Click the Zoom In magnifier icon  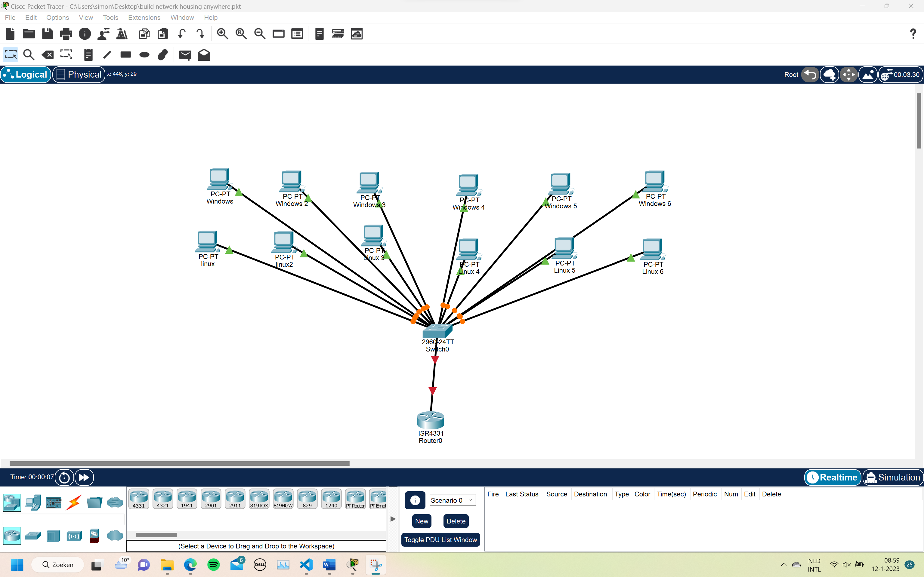(x=222, y=34)
